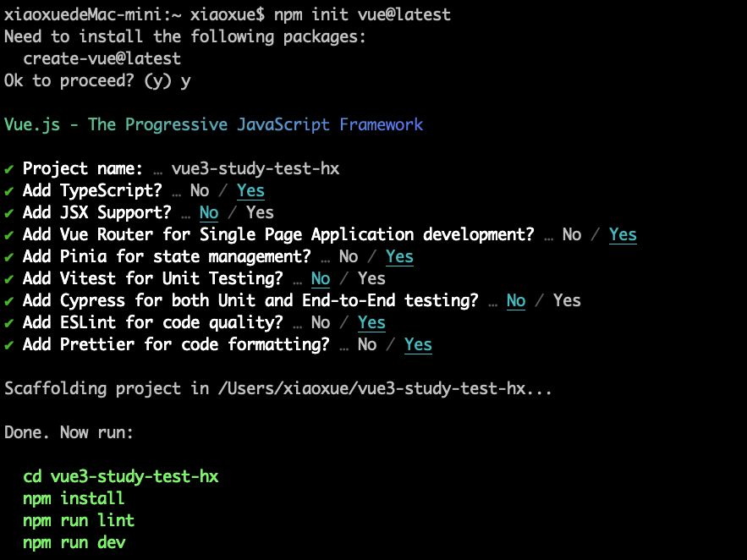
Task: Select the underlined No for JSX Support
Action: (x=209, y=212)
